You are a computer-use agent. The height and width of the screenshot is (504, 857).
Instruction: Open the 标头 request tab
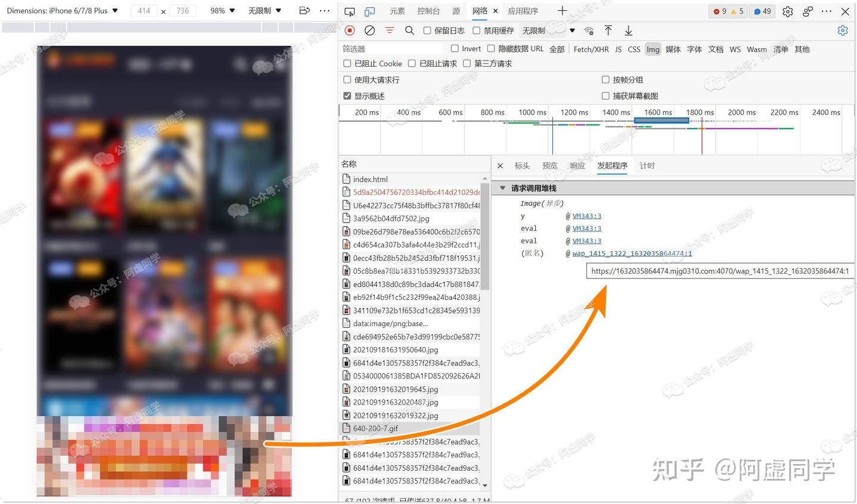(522, 166)
